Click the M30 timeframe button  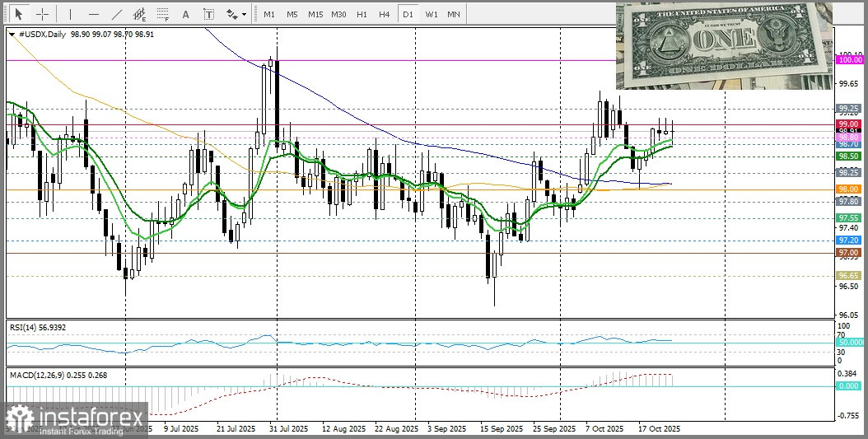point(338,14)
